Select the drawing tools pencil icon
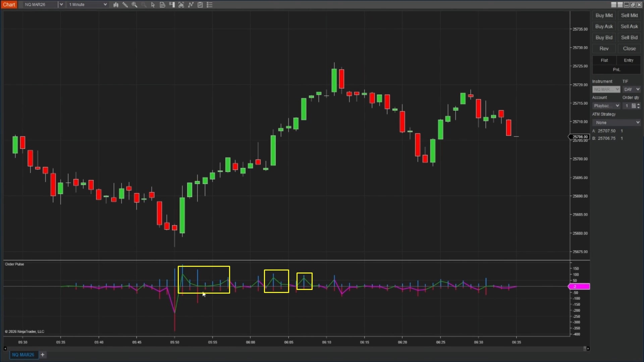 (125, 5)
